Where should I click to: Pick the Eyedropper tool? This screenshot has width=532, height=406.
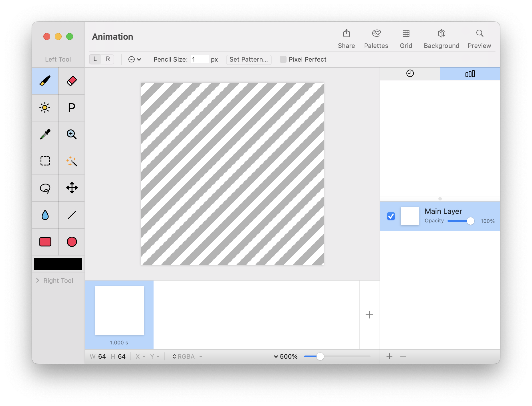click(x=45, y=134)
